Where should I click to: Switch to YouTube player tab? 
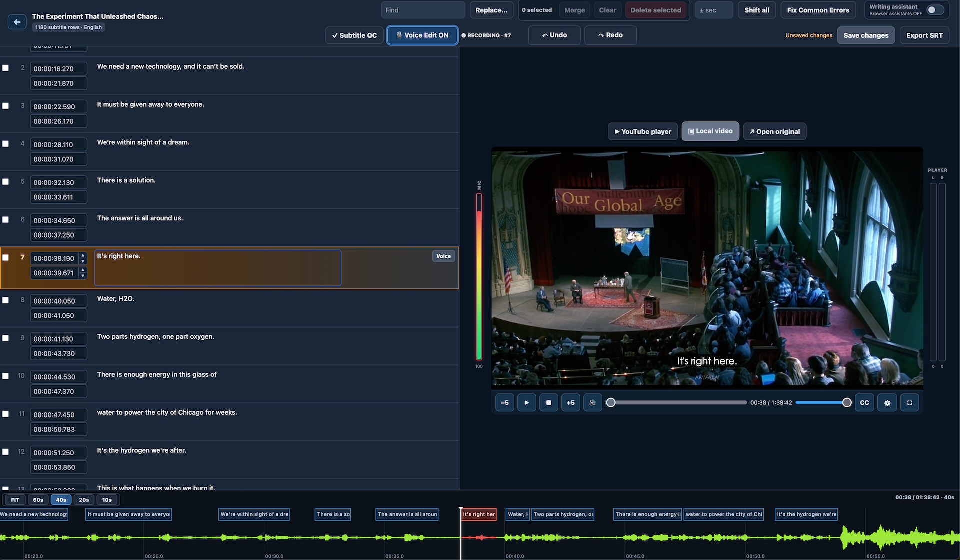click(643, 132)
